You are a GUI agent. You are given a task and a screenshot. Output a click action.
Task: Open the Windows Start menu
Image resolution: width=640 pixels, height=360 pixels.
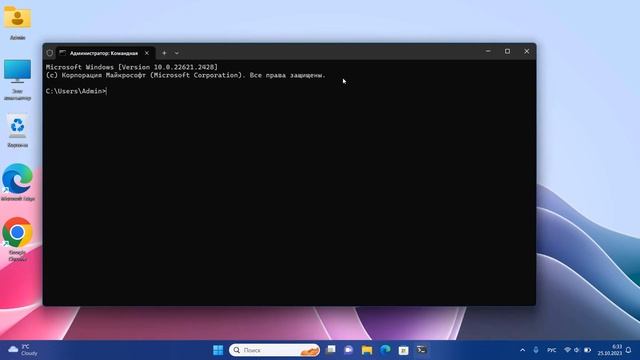click(x=218, y=350)
